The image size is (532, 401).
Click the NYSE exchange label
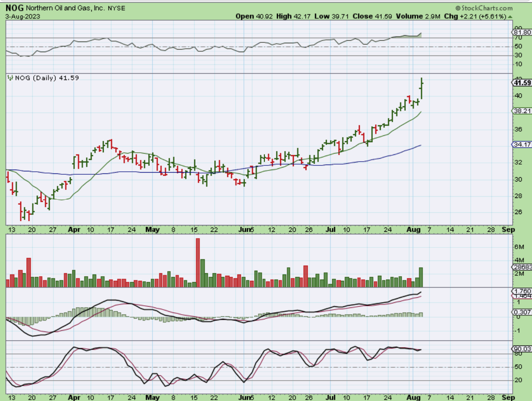[116, 8]
